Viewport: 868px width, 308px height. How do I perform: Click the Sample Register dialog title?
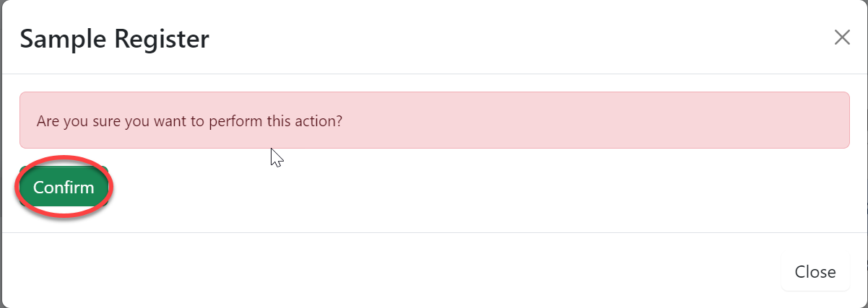pyautogui.click(x=114, y=38)
